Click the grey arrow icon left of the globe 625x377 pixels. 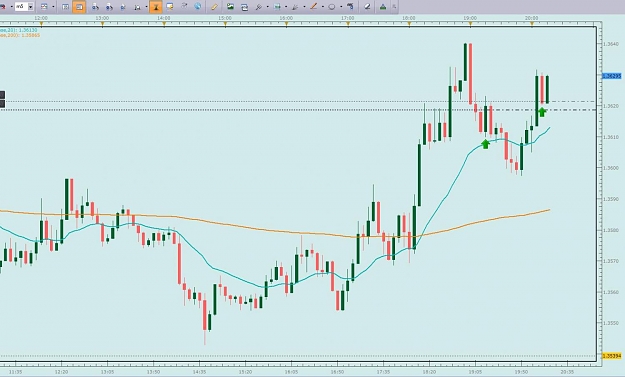pos(184,6)
